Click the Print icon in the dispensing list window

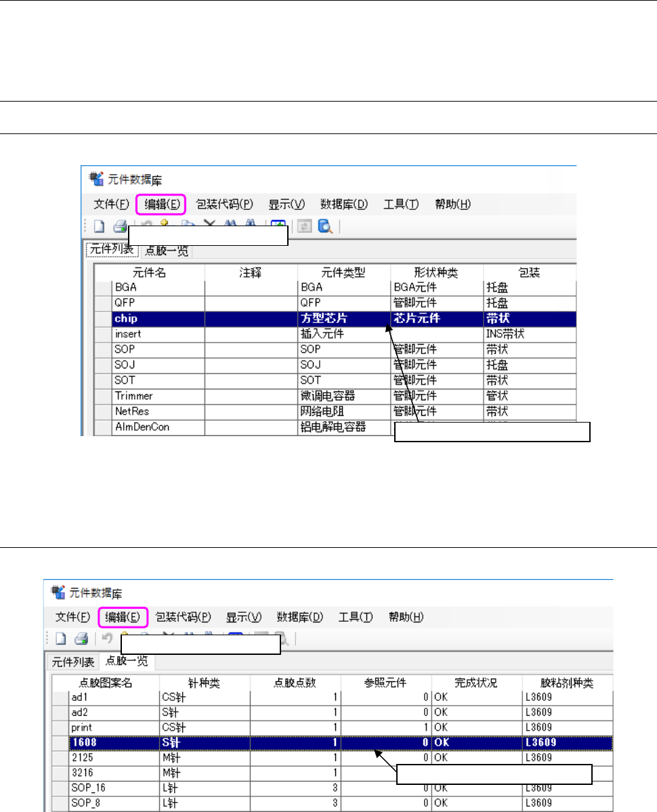(81, 639)
